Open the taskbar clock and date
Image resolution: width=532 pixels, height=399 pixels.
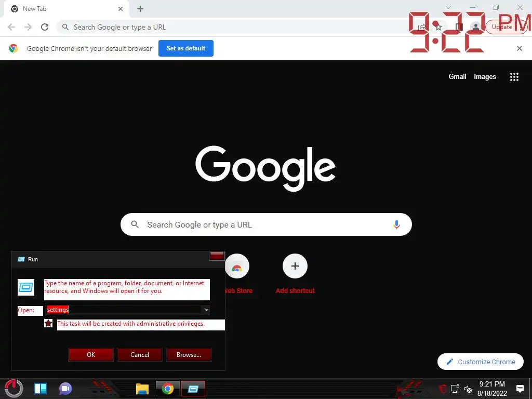492,389
